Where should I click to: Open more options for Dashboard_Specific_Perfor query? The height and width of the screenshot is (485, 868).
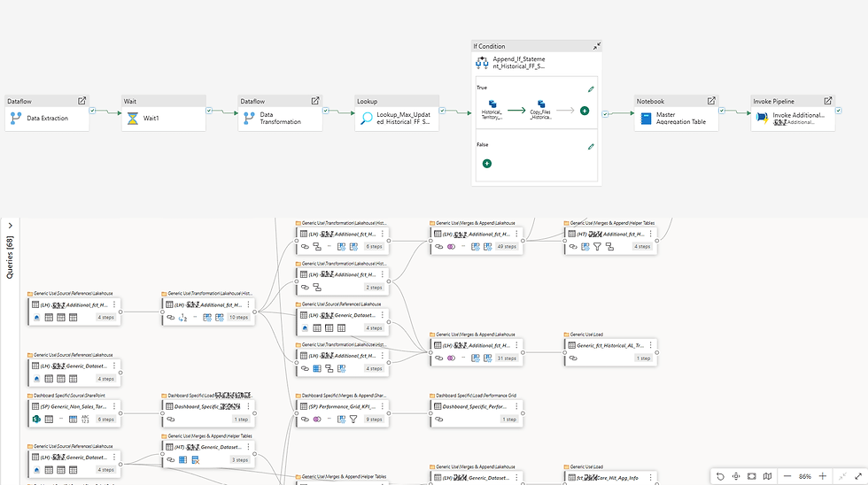[x=516, y=406]
